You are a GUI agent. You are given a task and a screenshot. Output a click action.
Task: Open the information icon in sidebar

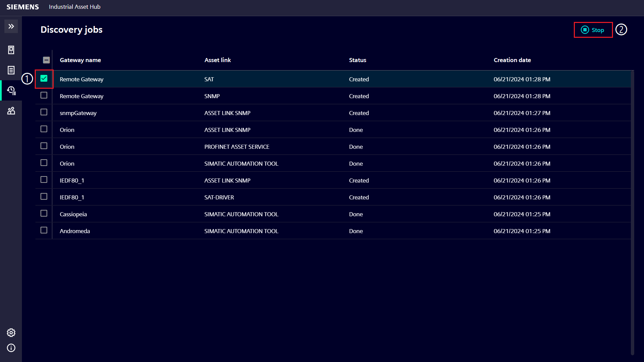click(11, 348)
